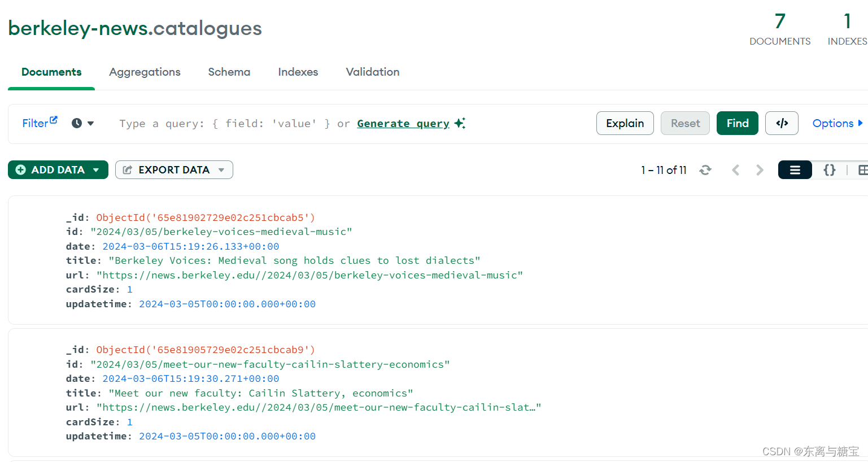
Task: Click the Filter help link
Action: (x=40, y=123)
